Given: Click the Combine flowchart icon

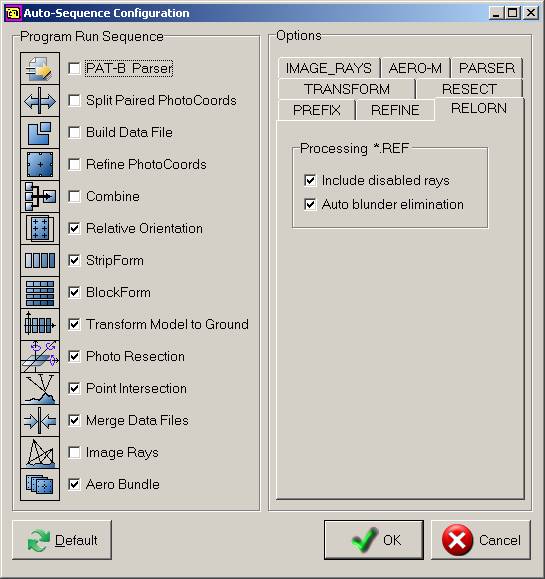Looking at the screenshot, I should point(40,196).
